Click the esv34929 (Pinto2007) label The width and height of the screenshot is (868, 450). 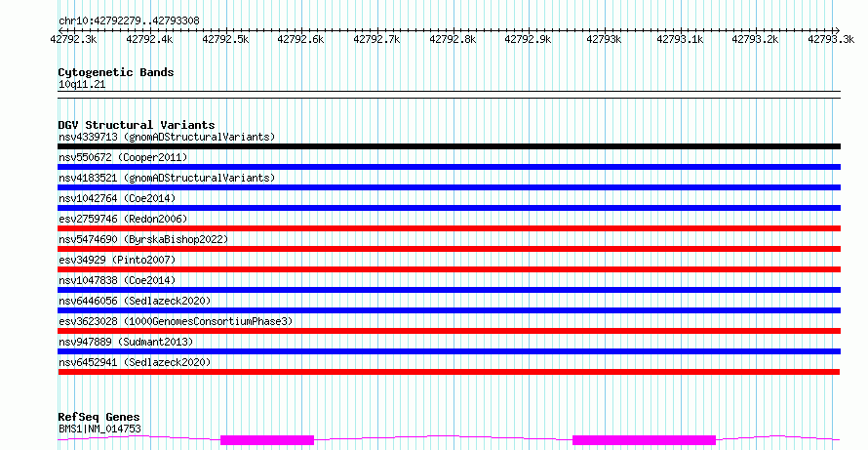(117, 260)
